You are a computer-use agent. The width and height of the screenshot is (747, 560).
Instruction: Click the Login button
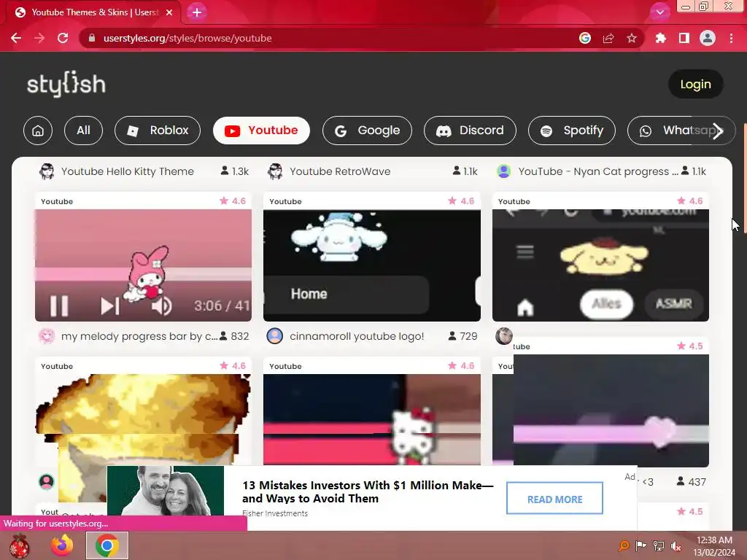coord(695,85)
